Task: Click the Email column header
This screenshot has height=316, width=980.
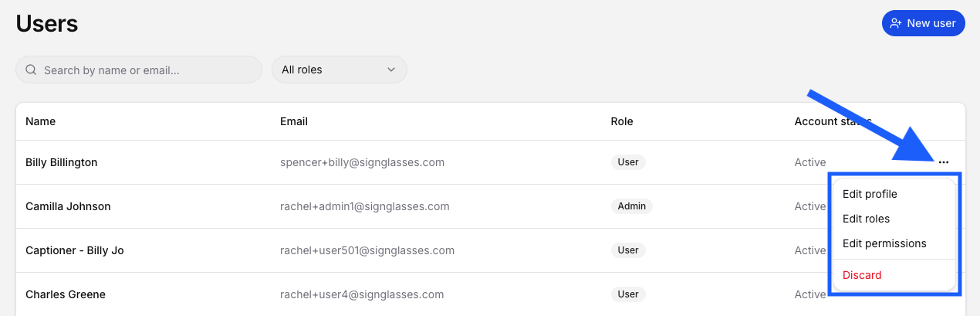Action: tap(294, 121)
